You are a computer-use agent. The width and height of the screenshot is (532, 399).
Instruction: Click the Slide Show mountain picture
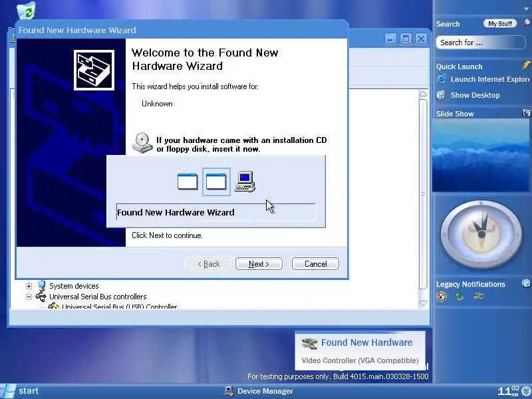click(481, 156)
